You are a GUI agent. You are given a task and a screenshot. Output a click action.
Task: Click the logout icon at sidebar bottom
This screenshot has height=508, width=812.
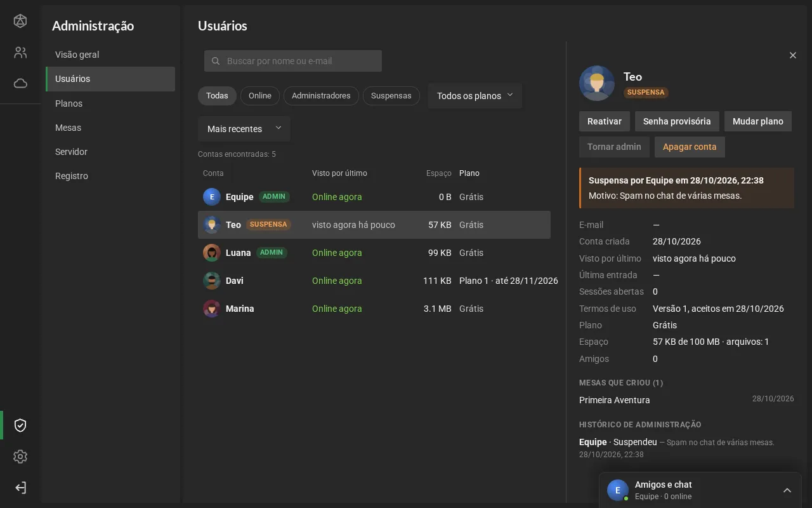click(x=20, y=488)
